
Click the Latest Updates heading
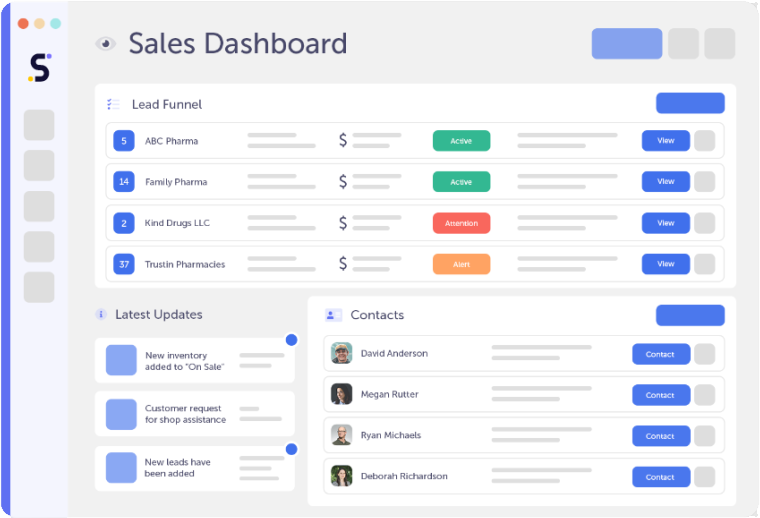(158, 315)
